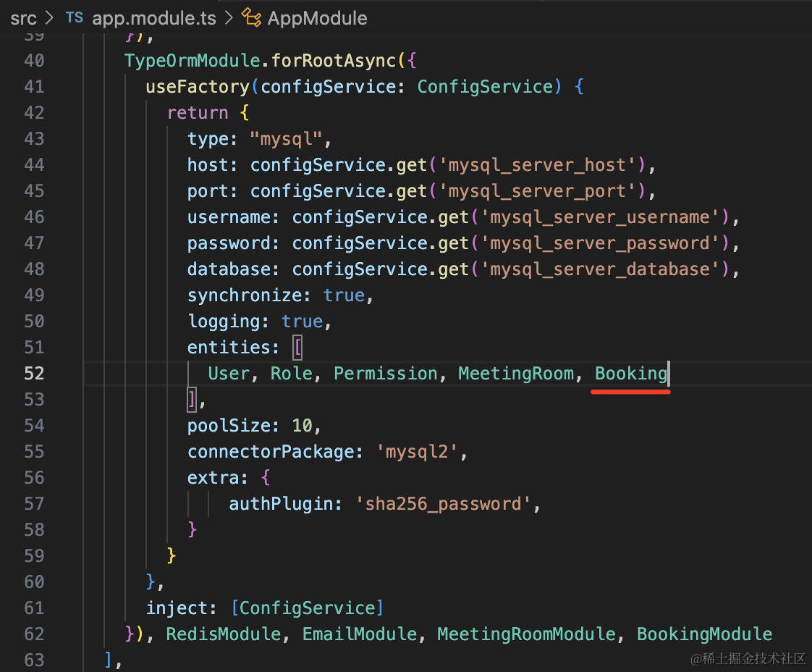Click the logging true value
Screen dimensions: 812x672
click(x=302, y=322)
